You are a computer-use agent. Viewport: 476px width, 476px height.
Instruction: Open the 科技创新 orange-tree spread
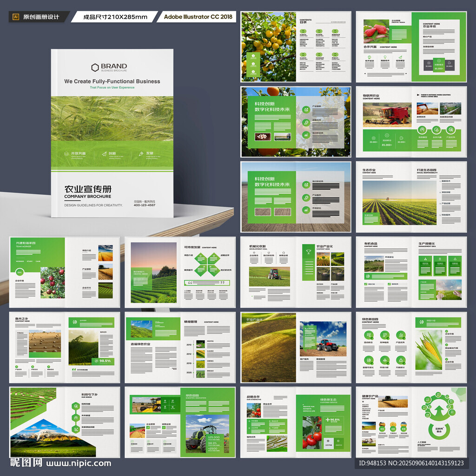point(296,122)
